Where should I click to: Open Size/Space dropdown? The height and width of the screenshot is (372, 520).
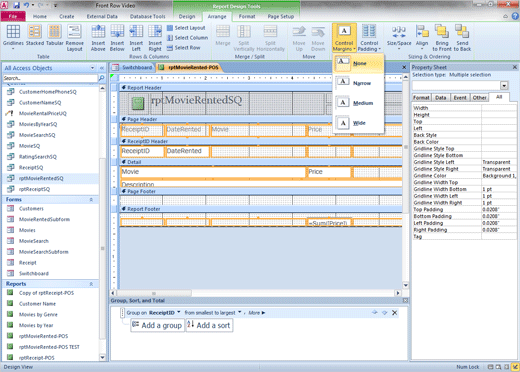(399, 38)
